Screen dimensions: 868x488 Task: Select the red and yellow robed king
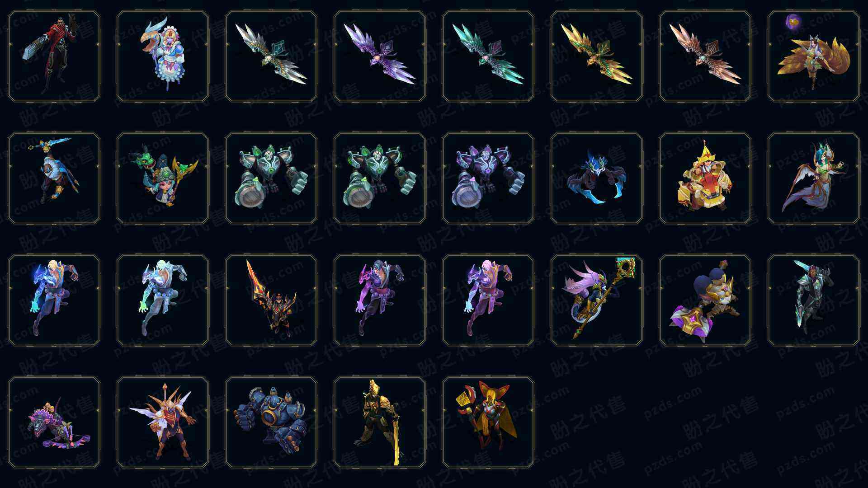click(705, 178)
